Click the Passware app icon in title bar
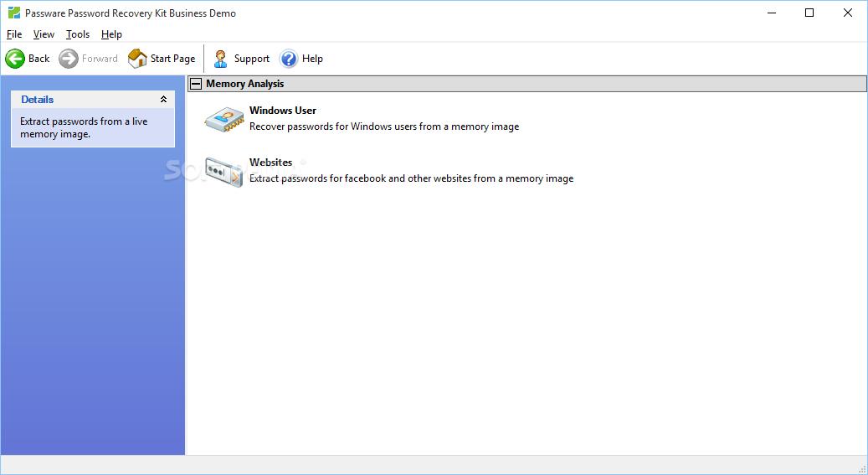 pos(14,13)
